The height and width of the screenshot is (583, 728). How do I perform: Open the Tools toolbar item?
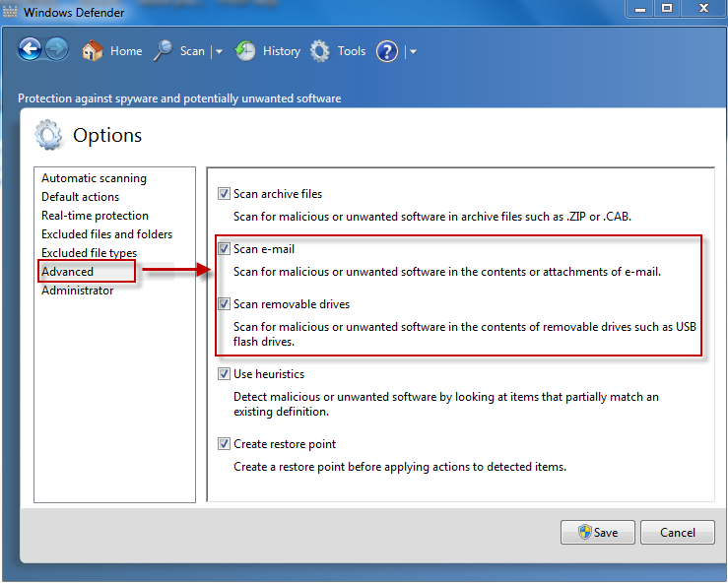click(x=352, y=51)
